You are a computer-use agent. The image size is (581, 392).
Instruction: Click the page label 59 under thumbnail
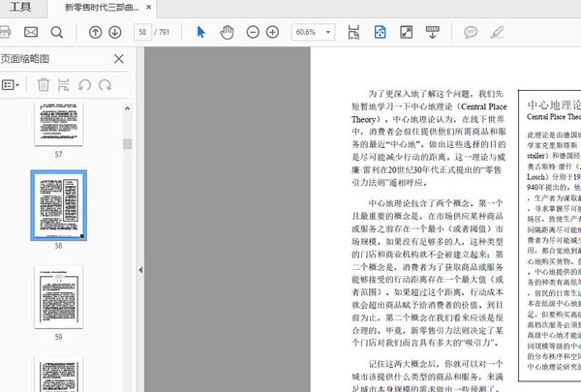point(58,337)
